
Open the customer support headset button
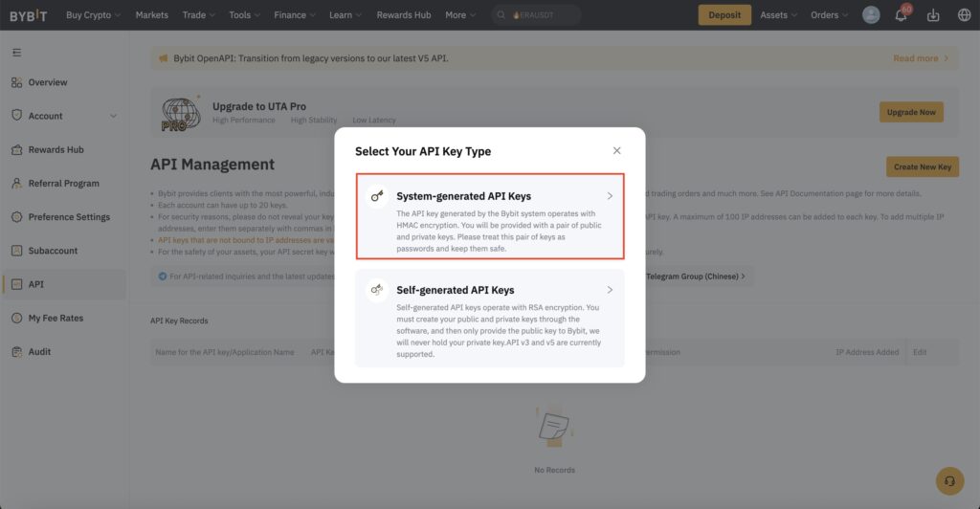pos(949,481)
